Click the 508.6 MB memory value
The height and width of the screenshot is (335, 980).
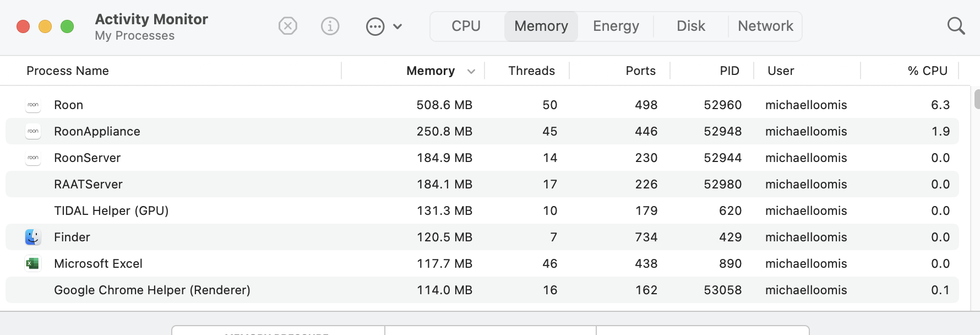[444, 105]
